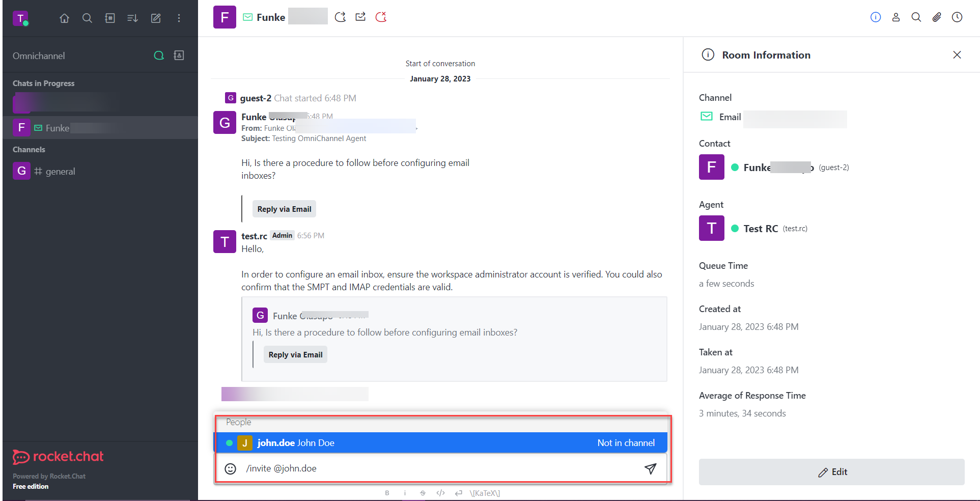
Task: Click guest-2 username in chat started line
Action: (x=256, y=98)
